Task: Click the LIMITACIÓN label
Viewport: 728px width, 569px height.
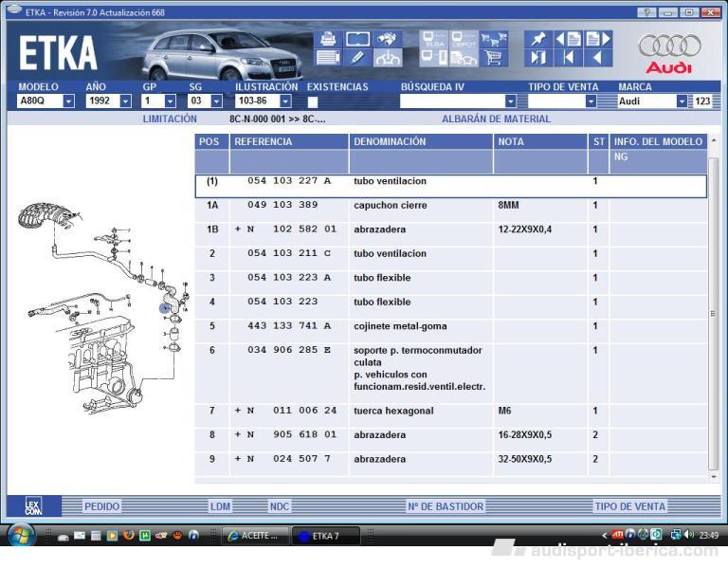Action: pos(170,119)
